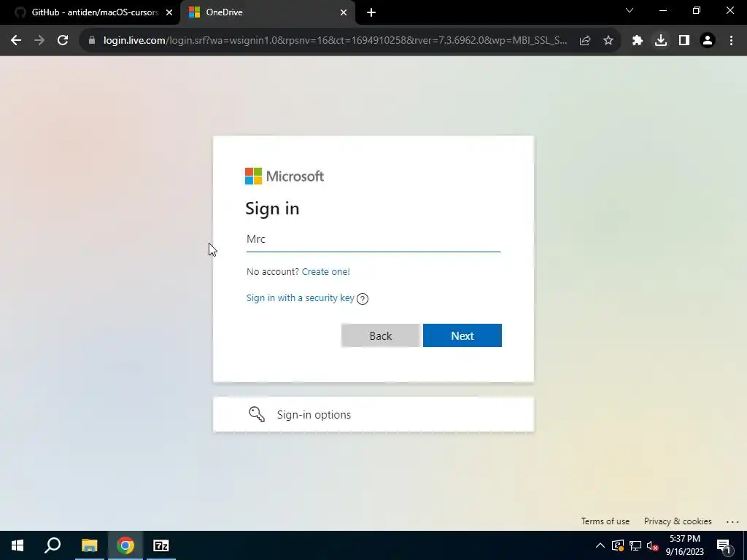
Task: Click security tray icon with orange badge
Action: [x=617, y=545]
